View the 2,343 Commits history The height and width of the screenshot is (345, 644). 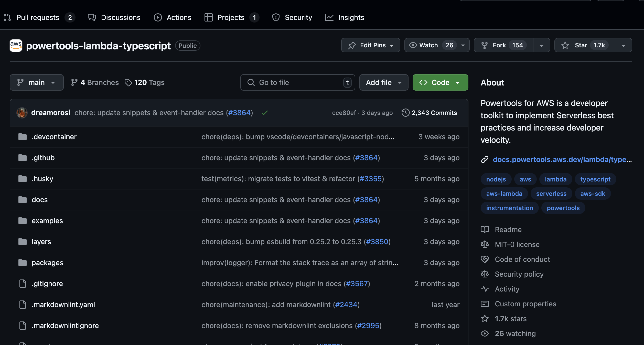[429, 113]
